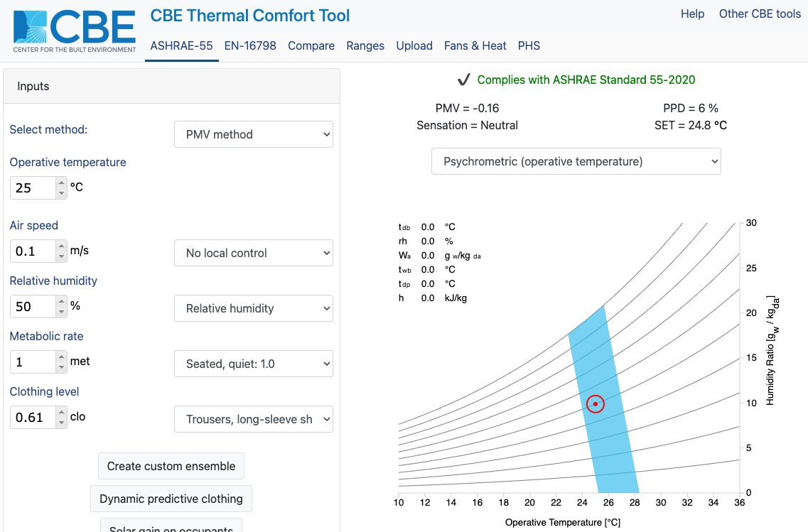This screenshot has width=808, height=532.
Task: Open the No local control dropdown
Action: tap(253, 253)
